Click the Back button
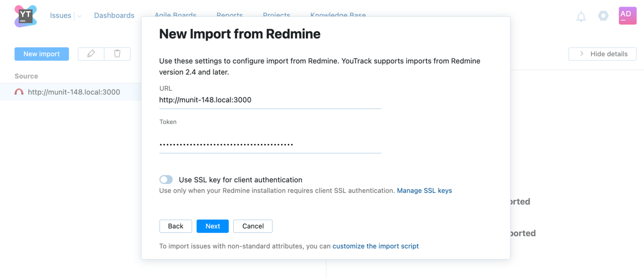 pos(175,226)
